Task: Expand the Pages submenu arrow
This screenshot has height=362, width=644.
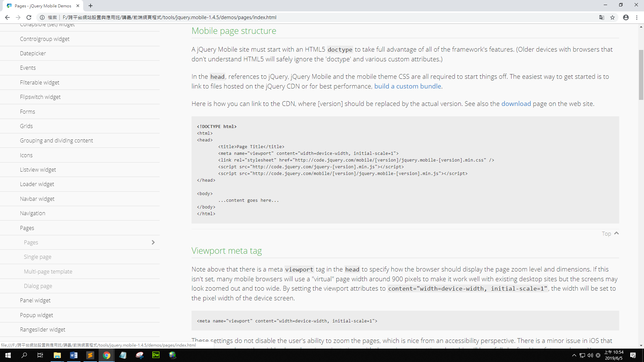Action: tap(153, 242)
